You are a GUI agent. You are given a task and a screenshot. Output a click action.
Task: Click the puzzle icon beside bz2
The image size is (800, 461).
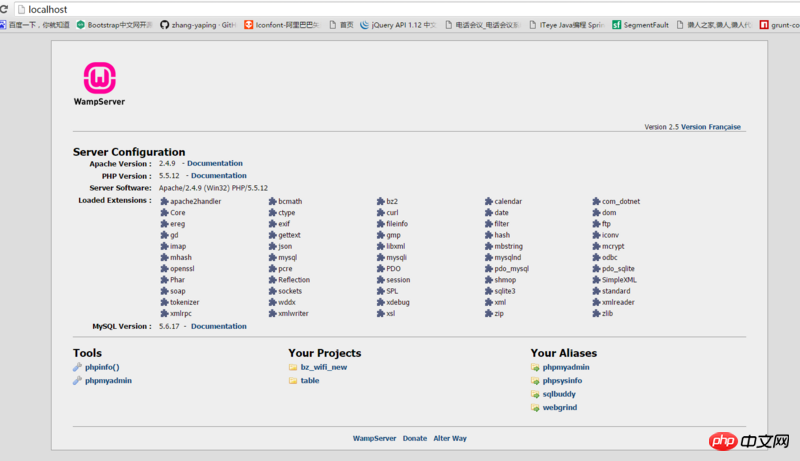(x=381, y=201)
